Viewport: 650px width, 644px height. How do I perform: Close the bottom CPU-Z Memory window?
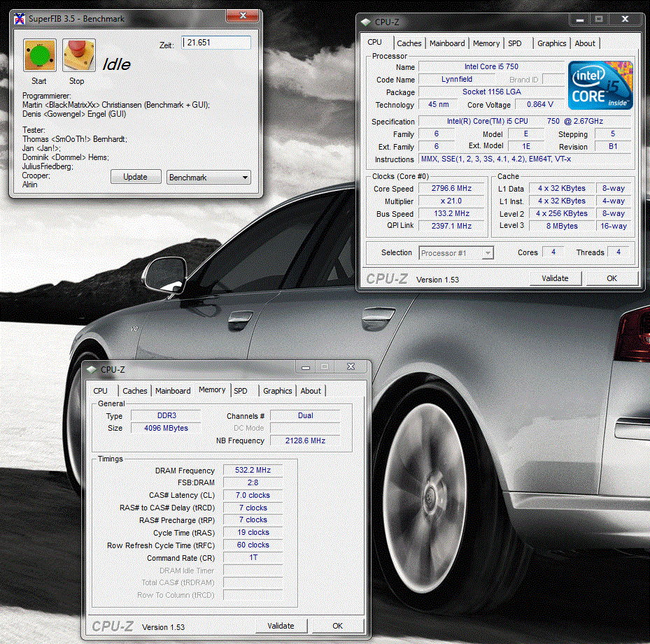(351, 367)
